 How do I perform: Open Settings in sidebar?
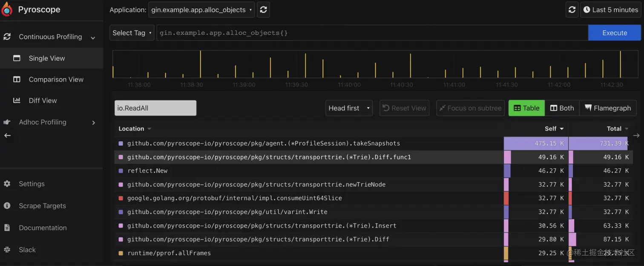pos(52,184)
